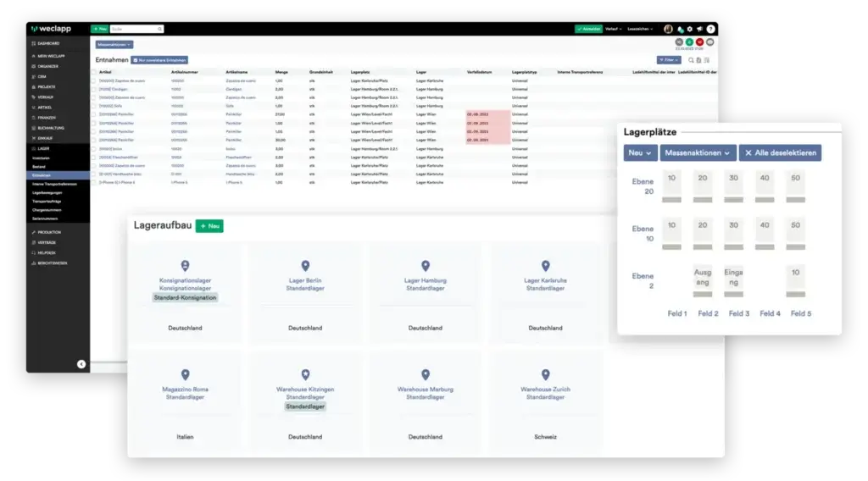Click the megaphone announcements icon
The image size is (868, 481).
(700, 29)
